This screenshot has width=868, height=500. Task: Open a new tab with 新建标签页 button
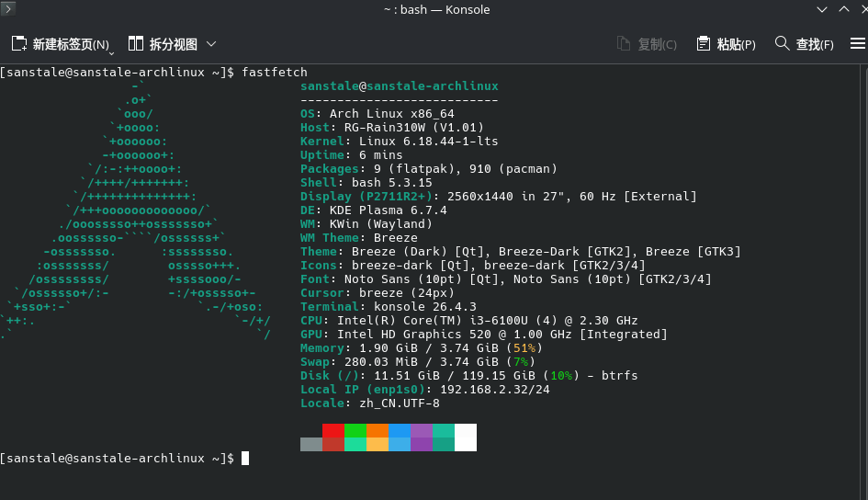[60, 44]
